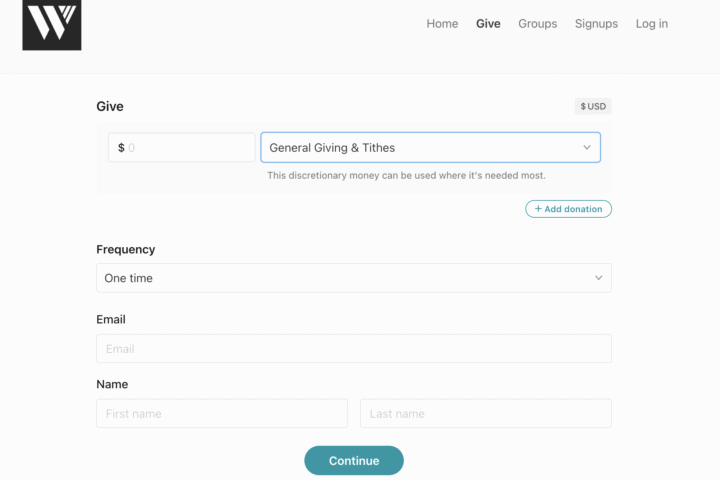Open the Groups page
720x480 pixels.
tap(537, 24)
